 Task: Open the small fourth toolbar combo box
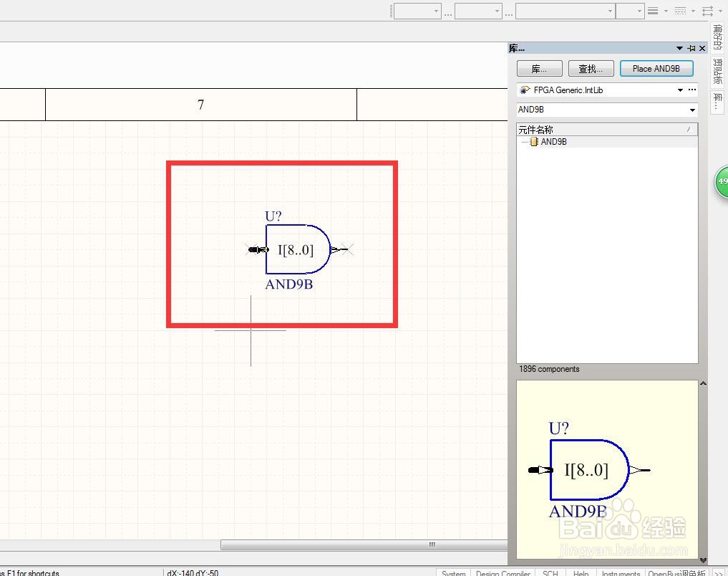click(630, 11)
